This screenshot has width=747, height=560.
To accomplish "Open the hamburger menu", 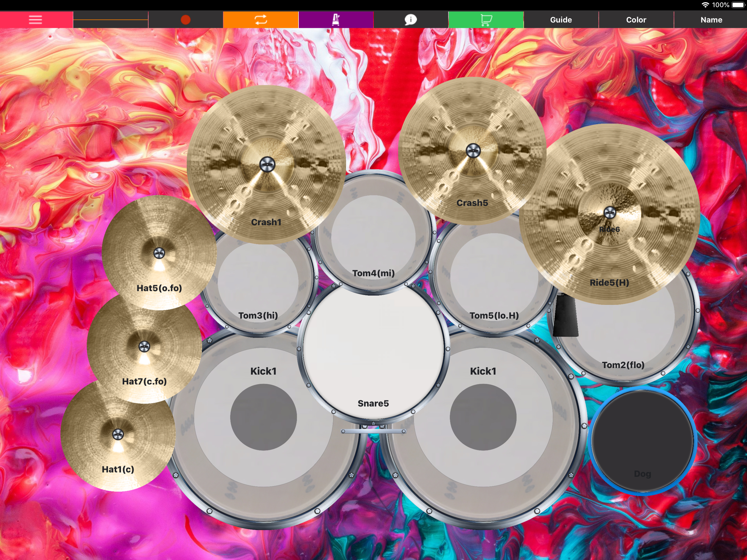I will click(36, 20).
